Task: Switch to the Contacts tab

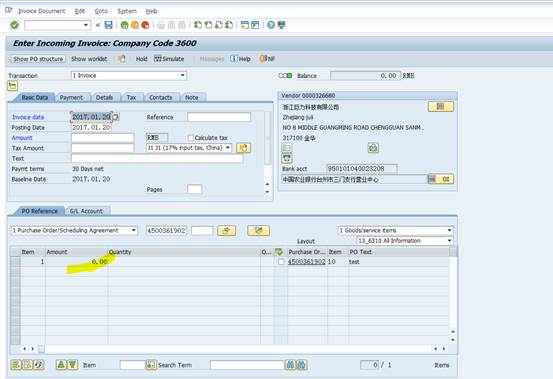Action: 160,97
